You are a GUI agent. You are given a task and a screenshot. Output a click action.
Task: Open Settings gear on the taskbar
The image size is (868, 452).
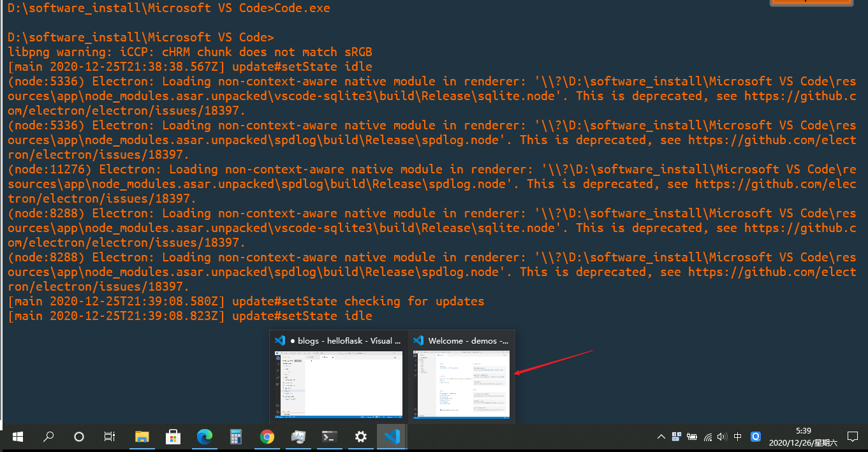click(x=361, y=437)
